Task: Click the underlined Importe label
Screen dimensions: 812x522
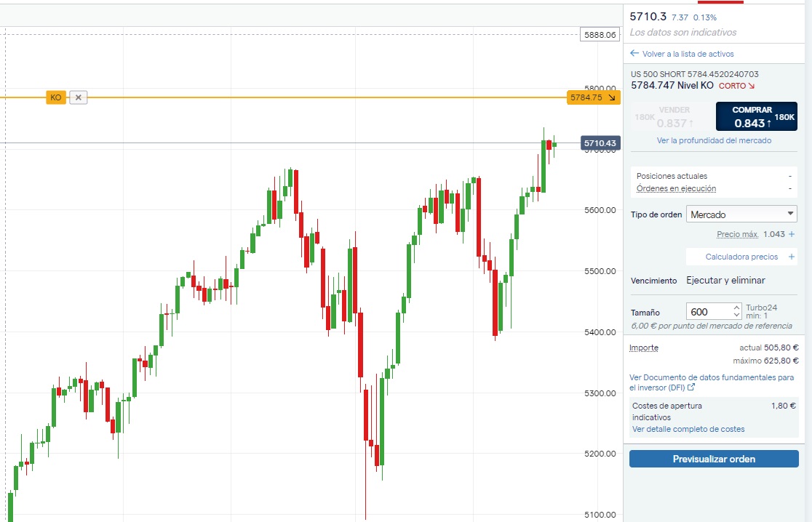Action: [x=644, y=348]
